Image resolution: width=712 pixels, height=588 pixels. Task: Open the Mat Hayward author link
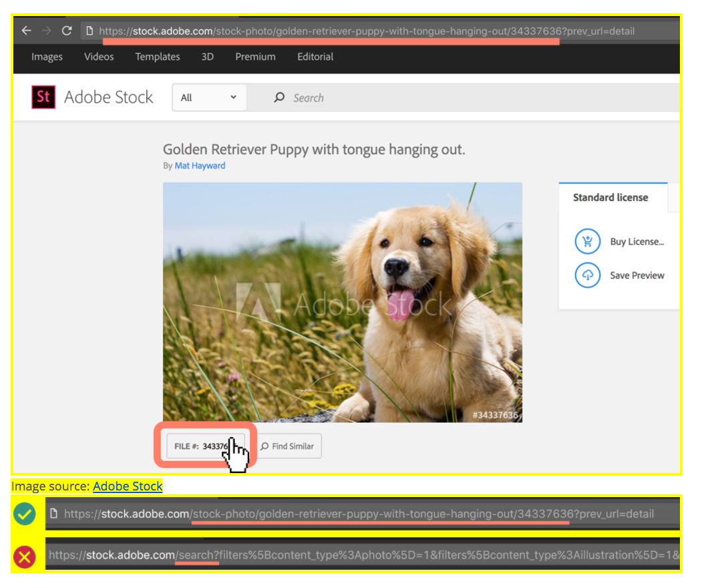click(200, 166)
